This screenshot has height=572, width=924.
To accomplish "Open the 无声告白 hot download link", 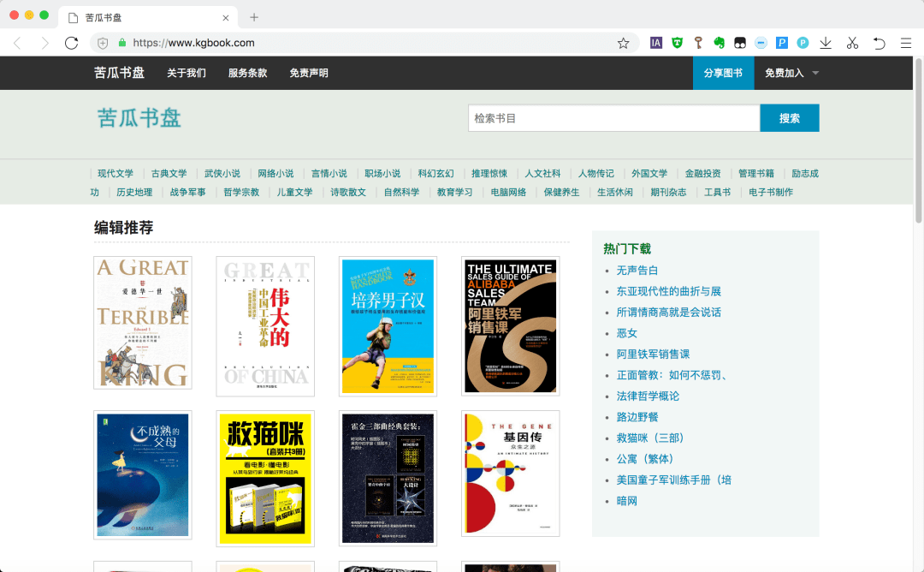I will (637, 271).
